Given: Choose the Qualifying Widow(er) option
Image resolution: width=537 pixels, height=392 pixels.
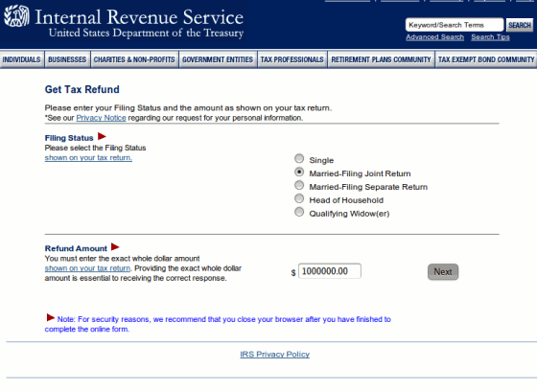Looking at the screenshot, I should (299, 212).
